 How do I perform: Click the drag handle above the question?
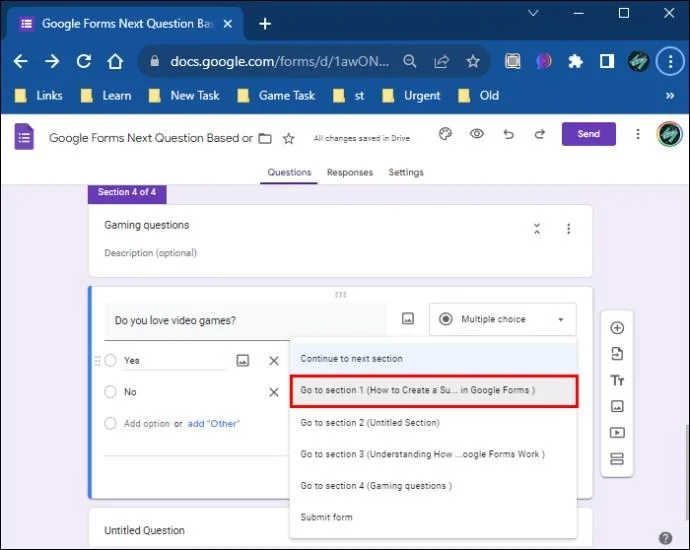pyautogui.click(x=340, y=294)
